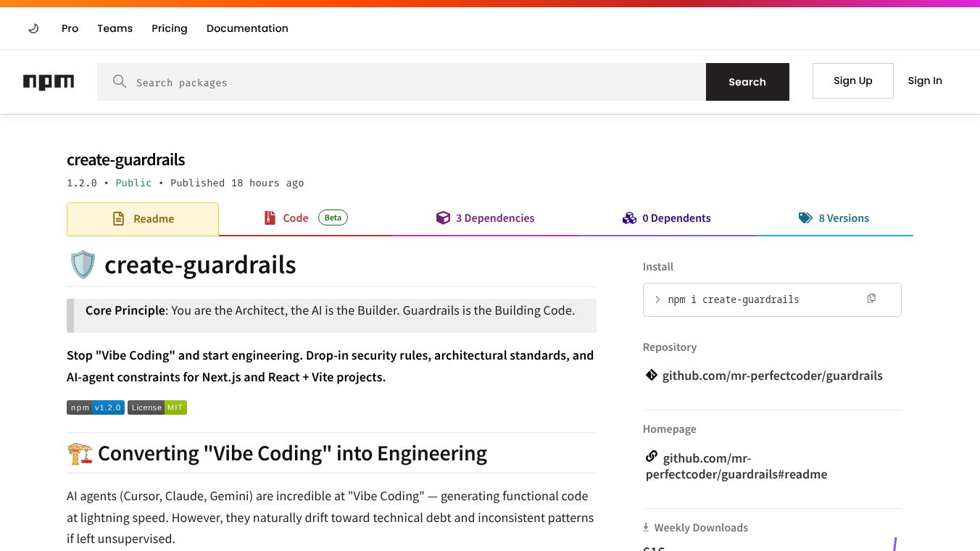Viewport: 980px width, 551px height.
Task: Click the Homepage section label
Action: click(670, 429)
